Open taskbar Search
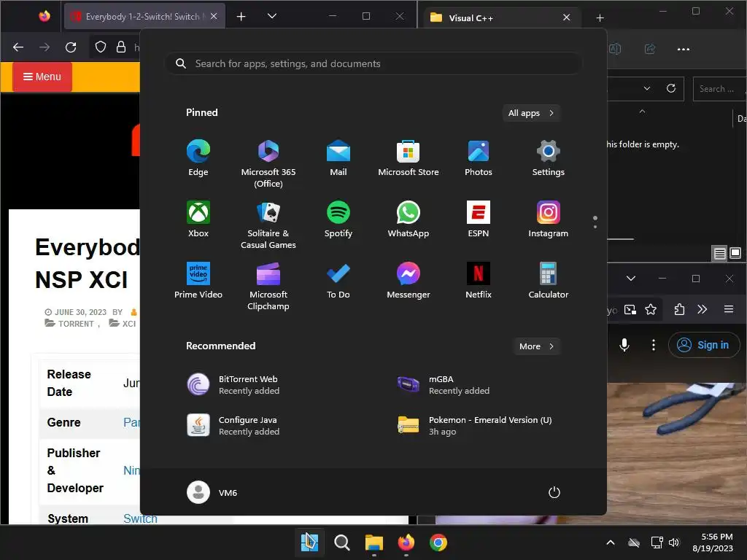 341,542
